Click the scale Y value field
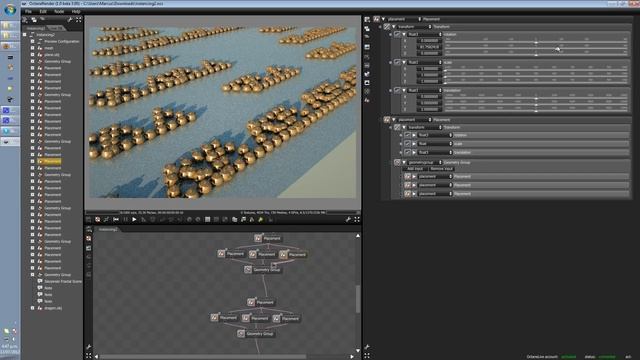The image size is (640, 360). (429, 75)
